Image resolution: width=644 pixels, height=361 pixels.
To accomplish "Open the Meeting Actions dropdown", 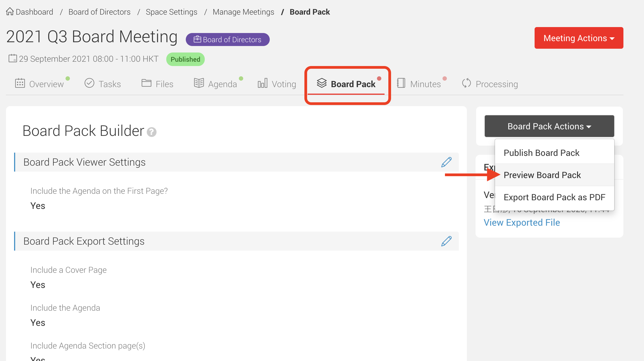I will click(x=579, y=38).
